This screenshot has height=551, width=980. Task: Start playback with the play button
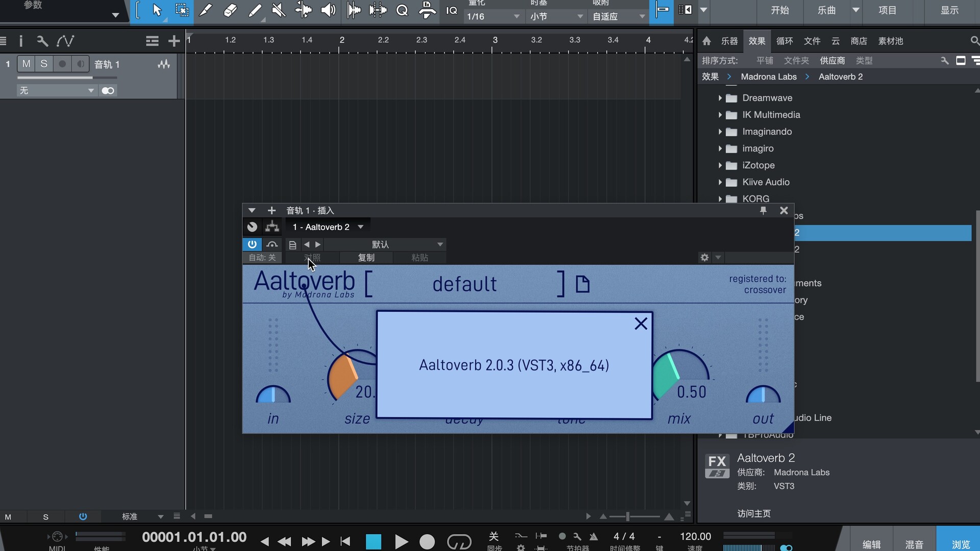click(x=401, y=541)
